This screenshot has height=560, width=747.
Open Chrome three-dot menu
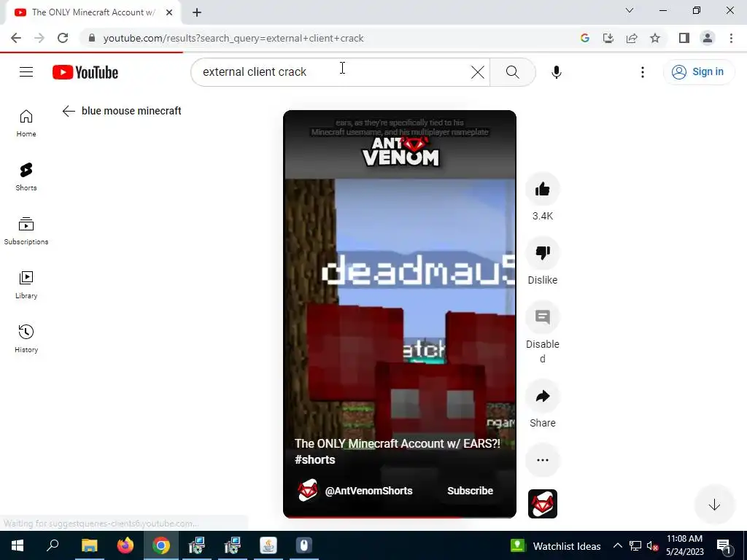[x=731, y=38]
